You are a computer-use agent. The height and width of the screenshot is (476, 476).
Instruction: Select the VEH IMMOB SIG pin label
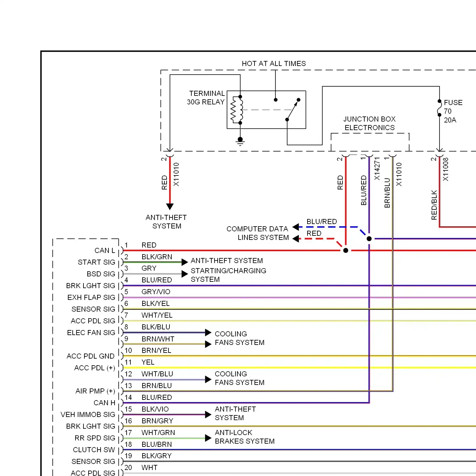coord(88,414)
